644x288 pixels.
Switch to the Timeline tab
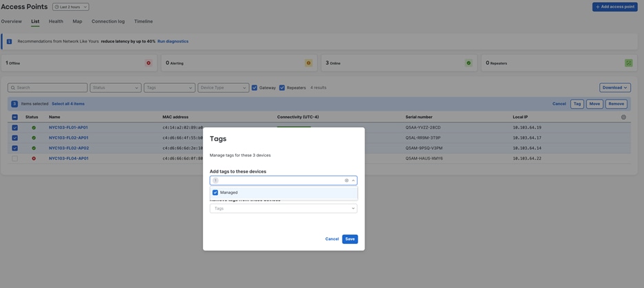(143, 21)
